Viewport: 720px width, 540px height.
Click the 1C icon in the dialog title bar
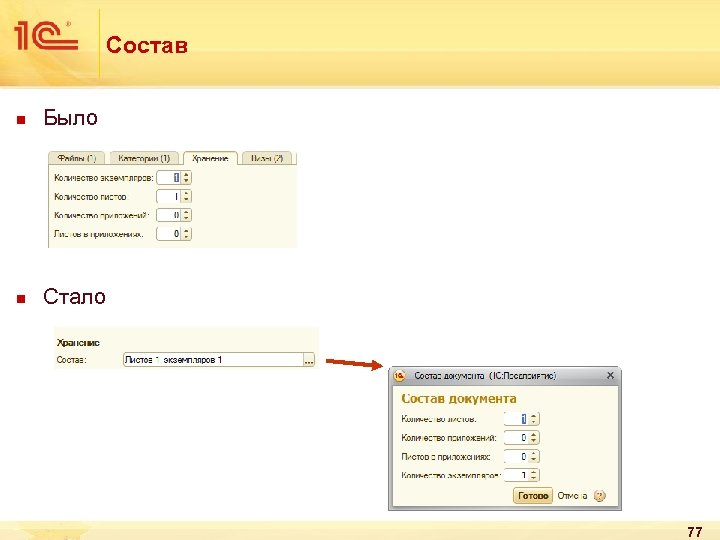coord(399,376)
